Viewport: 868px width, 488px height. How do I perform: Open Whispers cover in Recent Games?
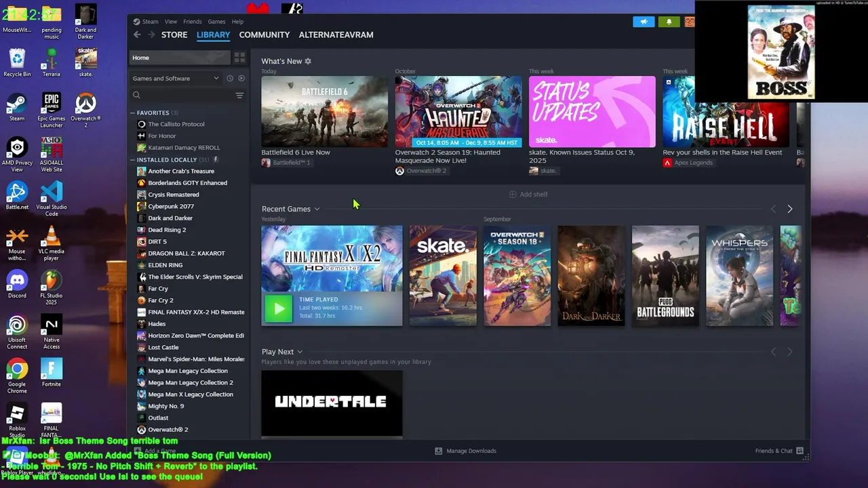(739, 276)
